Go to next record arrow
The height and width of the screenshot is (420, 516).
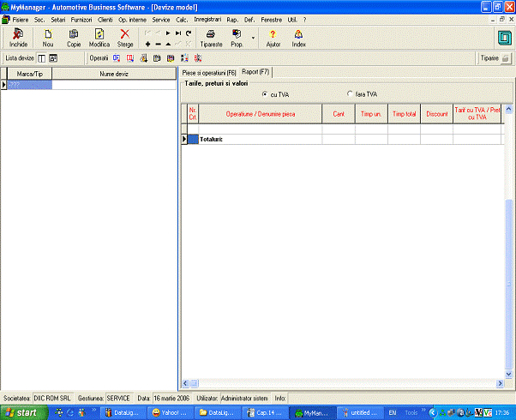167,33
